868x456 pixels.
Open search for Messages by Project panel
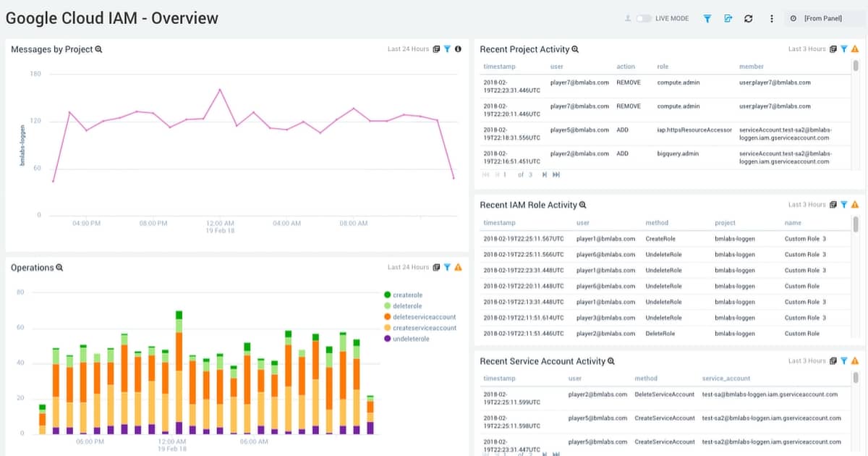(99, 49)
